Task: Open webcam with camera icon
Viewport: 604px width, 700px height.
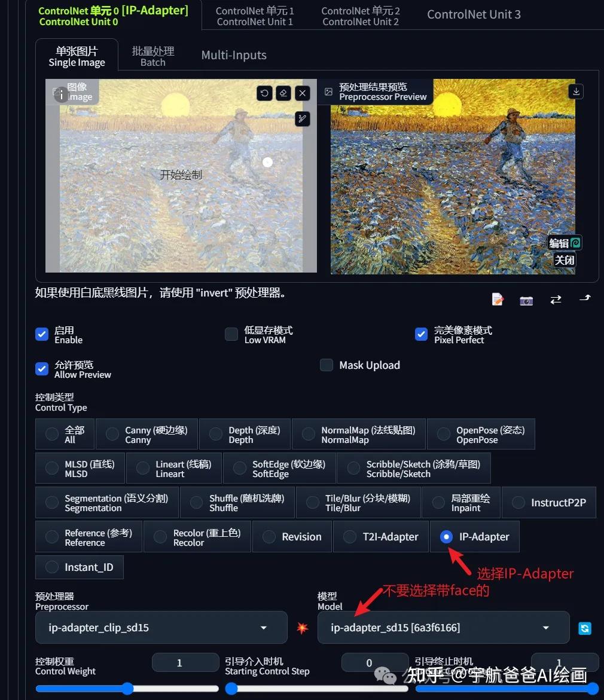Action: coord(526,301)
